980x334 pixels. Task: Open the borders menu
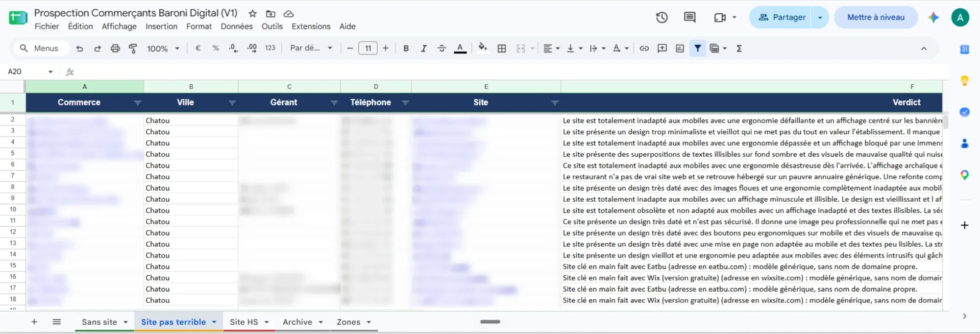(502, 48)
